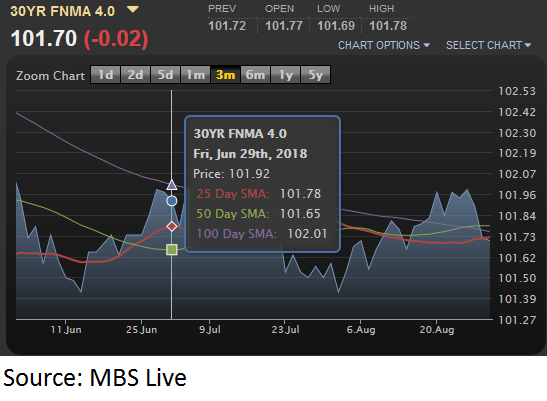The height and width of the screenshot is (401, 547).
Task: Open the CHART OPTIONS dropdown
Action: [384, 45]
